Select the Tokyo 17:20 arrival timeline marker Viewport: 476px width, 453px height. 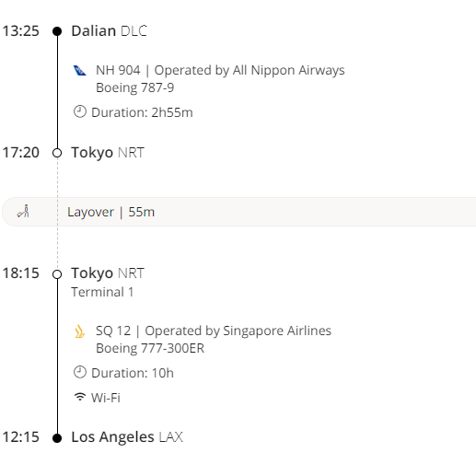click(57, 153)
